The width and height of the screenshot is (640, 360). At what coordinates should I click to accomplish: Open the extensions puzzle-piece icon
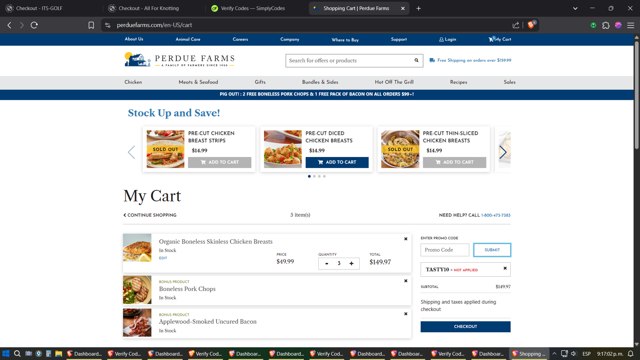(x=606, y=25)
